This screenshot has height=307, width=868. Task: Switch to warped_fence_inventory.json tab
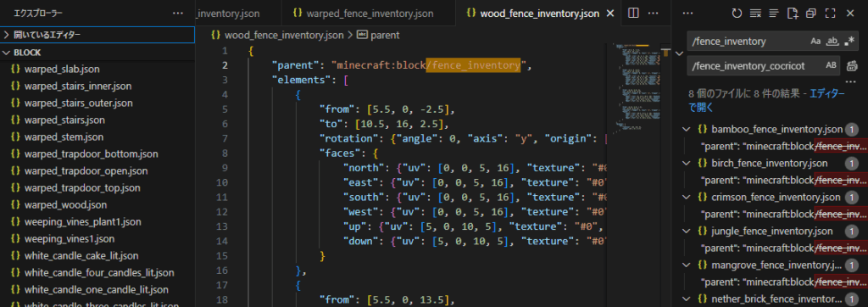pos(370,14)
